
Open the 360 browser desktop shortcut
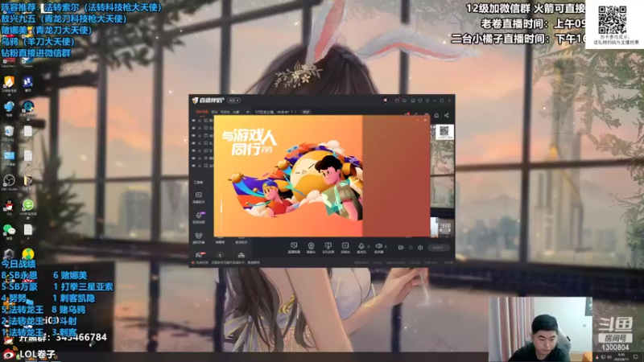(x=28, y=206)
